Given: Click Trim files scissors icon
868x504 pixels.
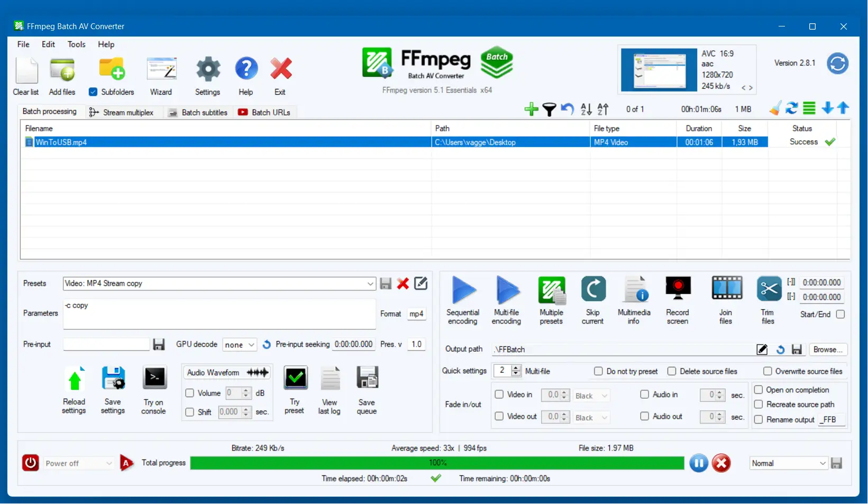Looking at the screenshot, I should (x=769, y=289).
